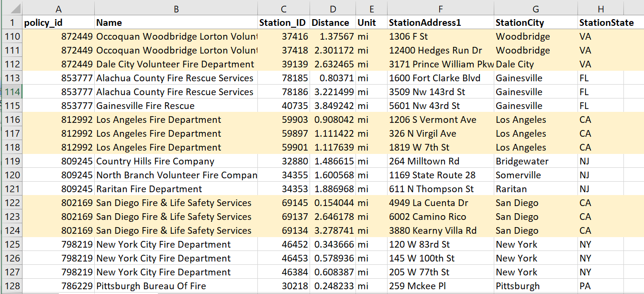Click address 1206 S Vermont Ave

click(x=441, y=120)
